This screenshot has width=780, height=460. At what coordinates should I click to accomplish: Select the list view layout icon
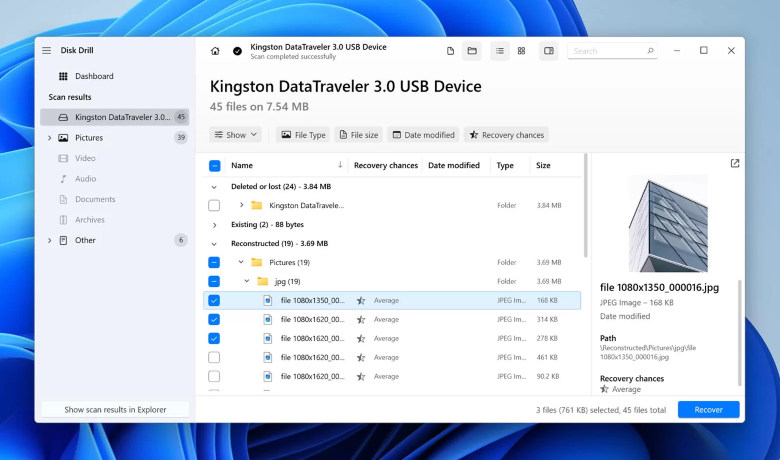click(499, 51)
